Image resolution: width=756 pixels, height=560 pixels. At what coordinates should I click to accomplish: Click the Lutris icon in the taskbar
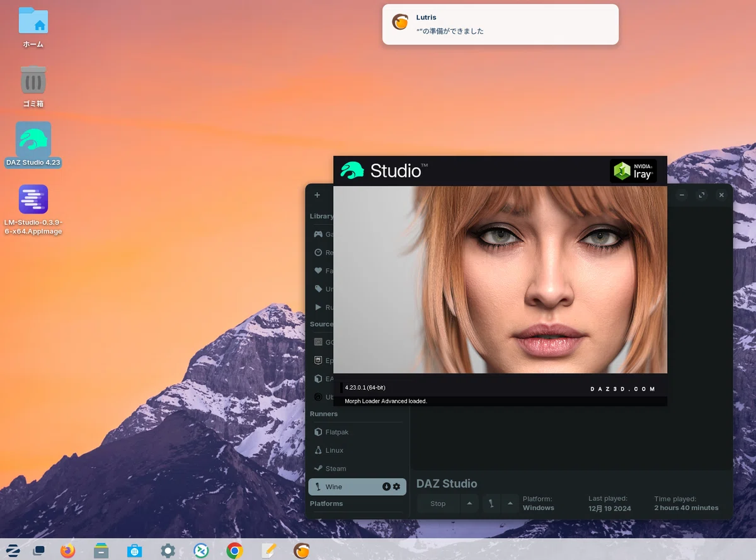click(302, 551)
